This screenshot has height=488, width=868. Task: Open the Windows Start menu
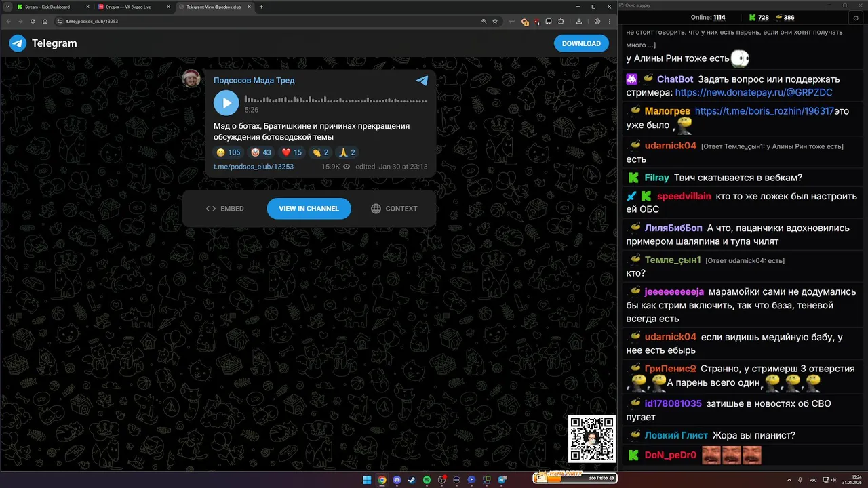[367, 480]
